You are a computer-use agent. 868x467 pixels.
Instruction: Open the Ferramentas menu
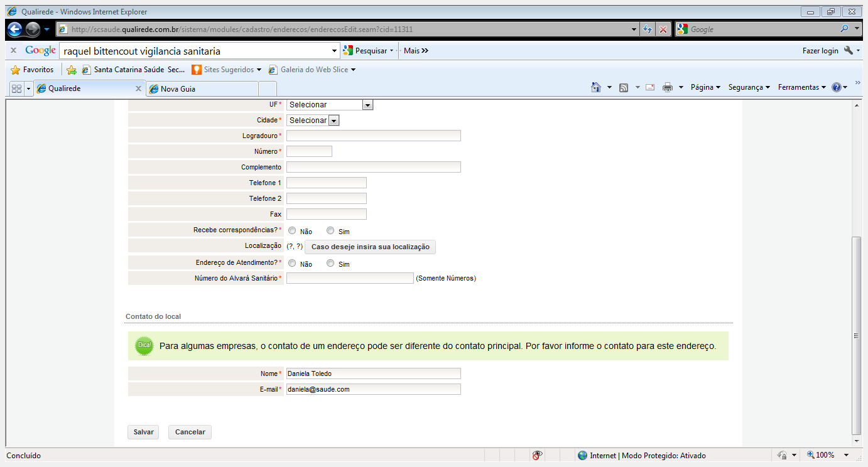pyautogui.click(x=802, y=87)
